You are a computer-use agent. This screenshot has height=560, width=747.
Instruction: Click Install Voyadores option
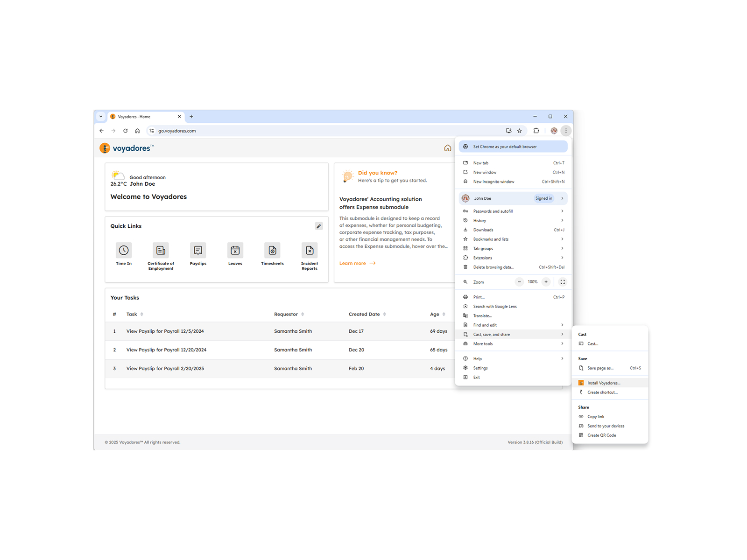610,383
